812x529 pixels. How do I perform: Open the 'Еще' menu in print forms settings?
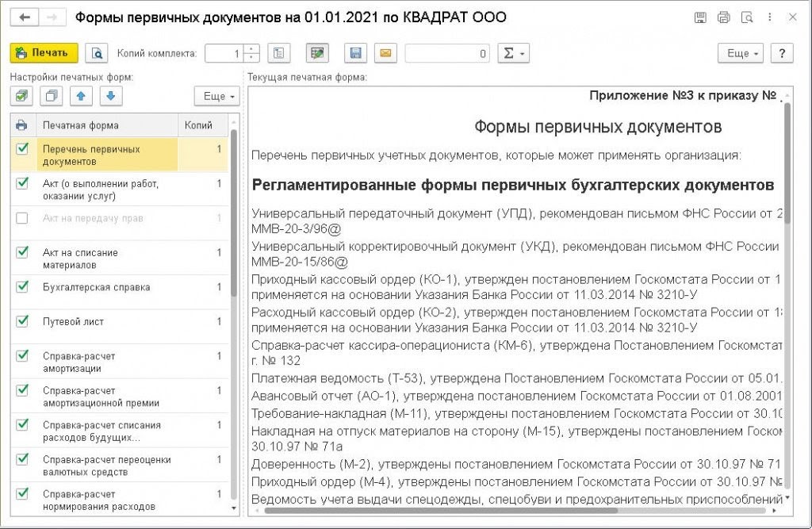point(216,96)
